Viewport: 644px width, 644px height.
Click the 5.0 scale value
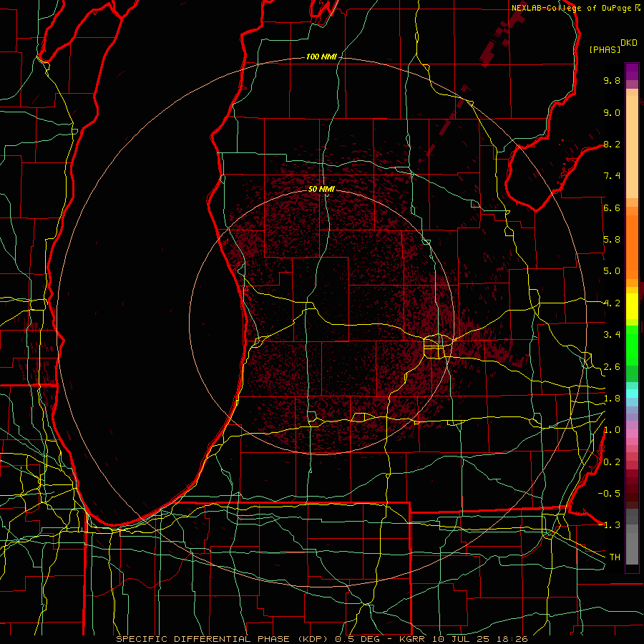point(612,271)
